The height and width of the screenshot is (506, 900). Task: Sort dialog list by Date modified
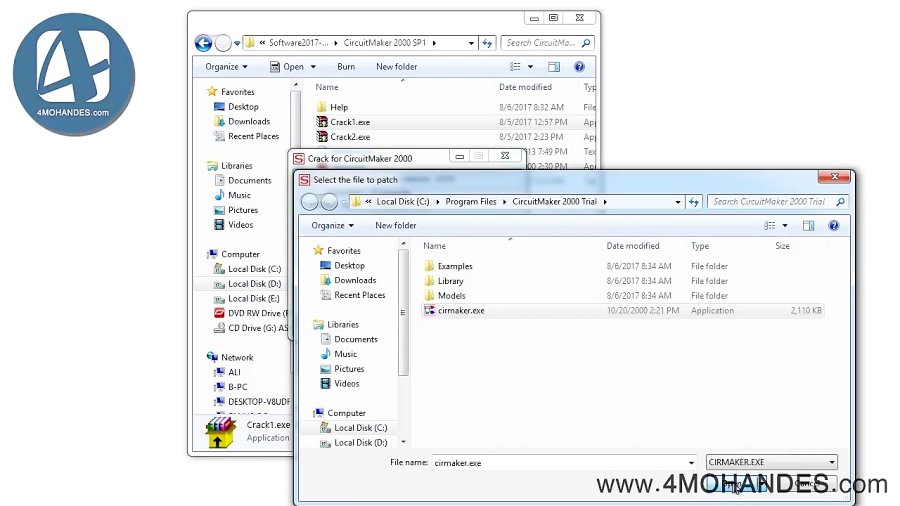(x=633, y=246)
